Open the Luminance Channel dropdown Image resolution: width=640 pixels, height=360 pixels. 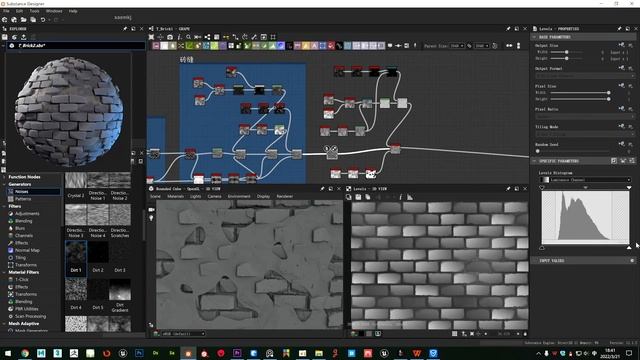(x=585, y=180)
